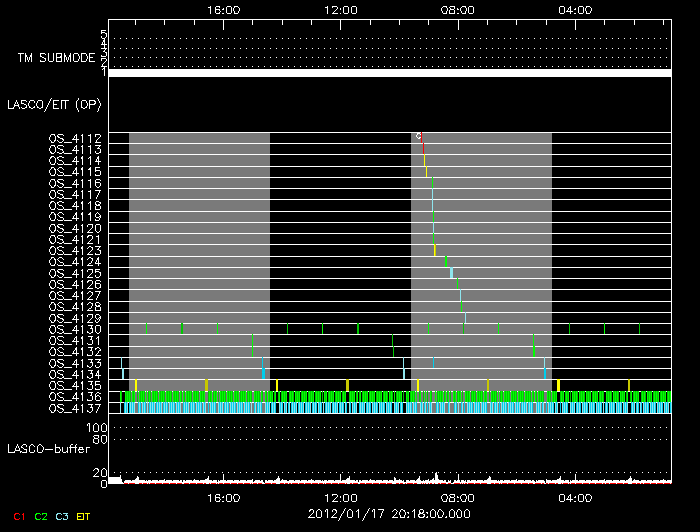Viewport: 700px width, 532px height.
Task: Click the OS_4135 row label
Action: [75, 385]
